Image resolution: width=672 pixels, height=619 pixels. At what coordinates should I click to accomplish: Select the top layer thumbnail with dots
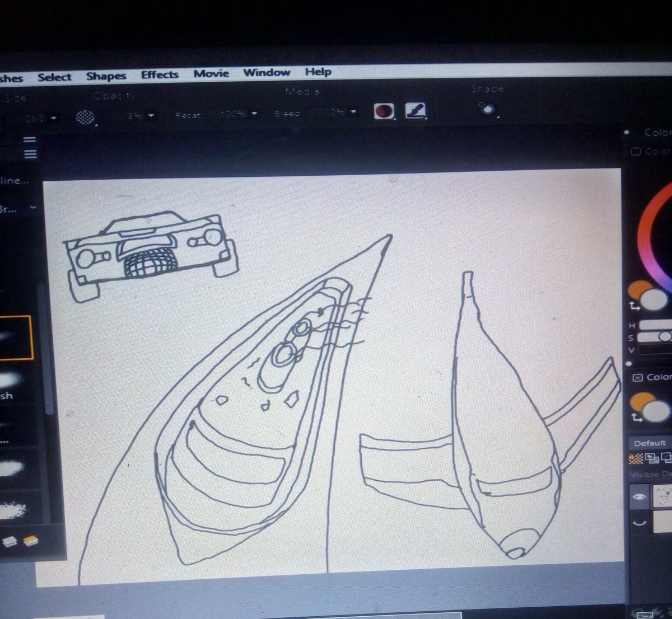coord(662,495)
